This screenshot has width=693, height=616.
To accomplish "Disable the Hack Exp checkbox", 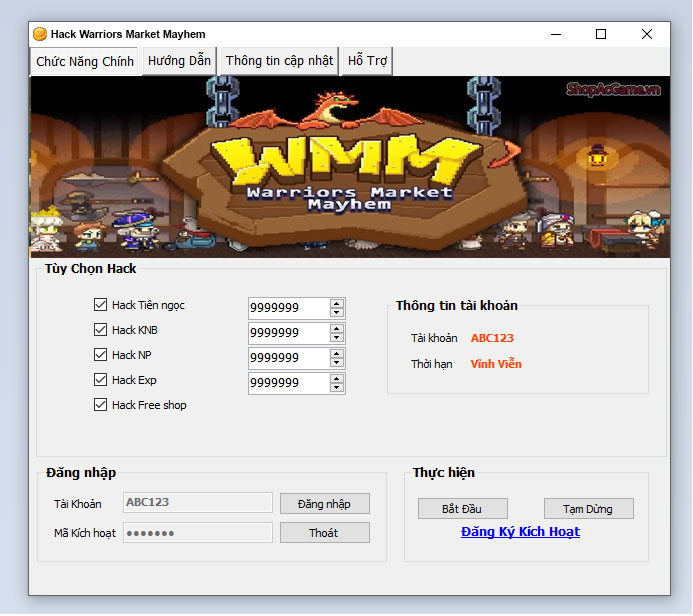I will [x=100, y=380].
